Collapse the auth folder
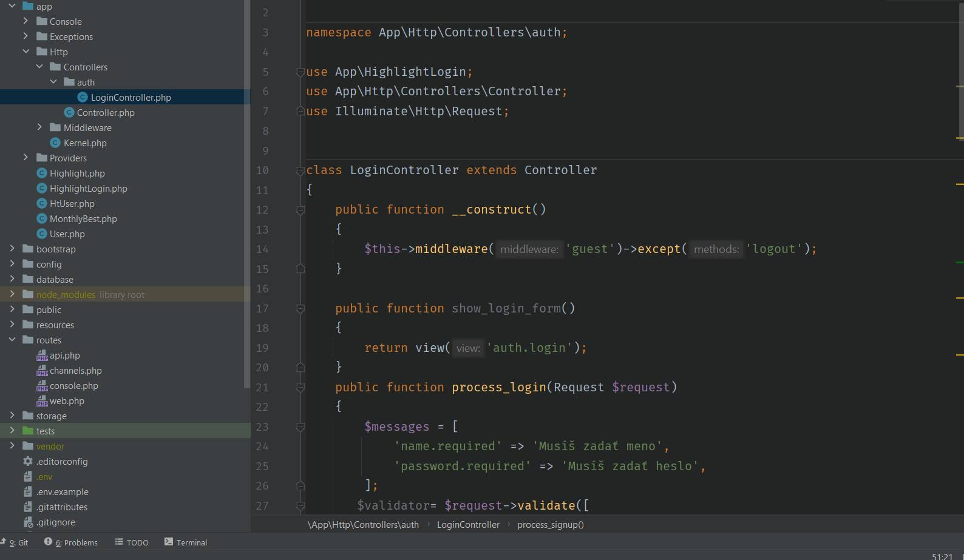Screen dimensions: 964x560 53,82
